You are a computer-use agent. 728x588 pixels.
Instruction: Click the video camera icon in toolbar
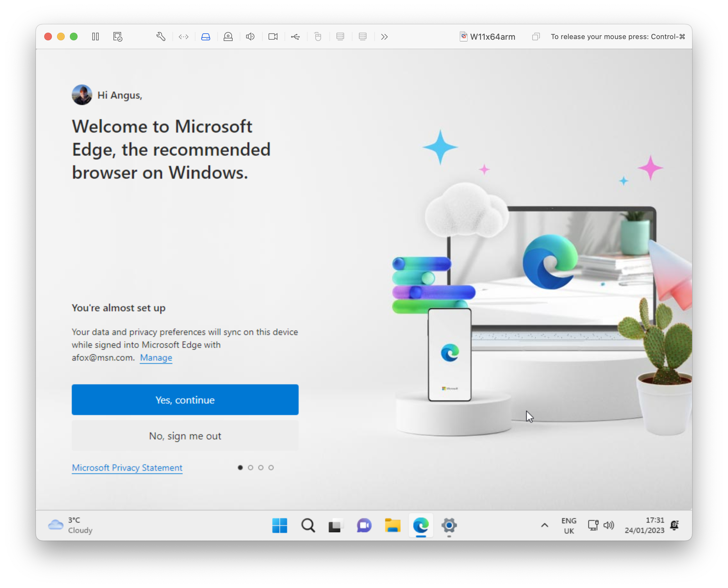[273, 37]
